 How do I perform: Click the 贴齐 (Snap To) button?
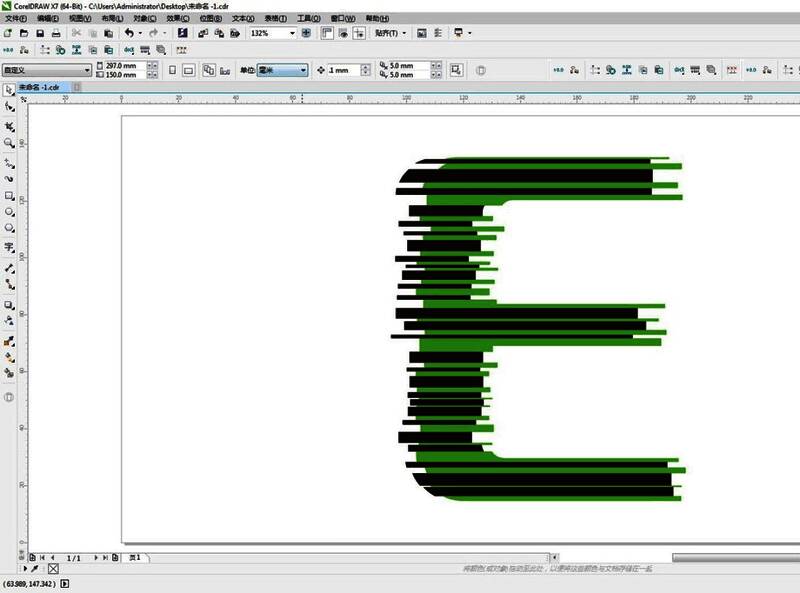tap(389, 33)
